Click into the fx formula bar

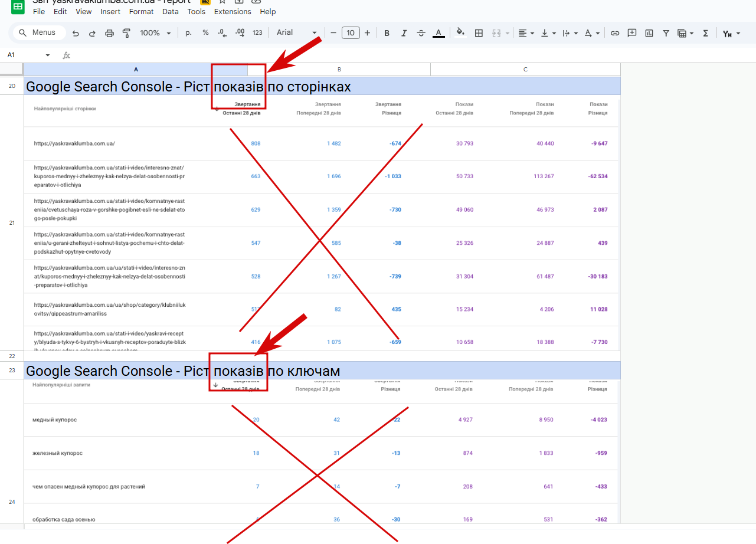[407, 55]
